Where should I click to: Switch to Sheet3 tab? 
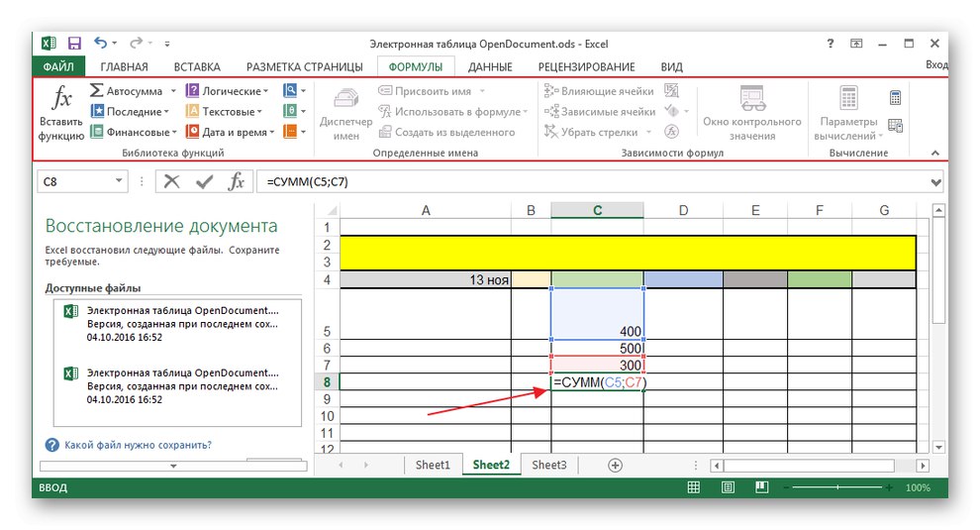548,465
